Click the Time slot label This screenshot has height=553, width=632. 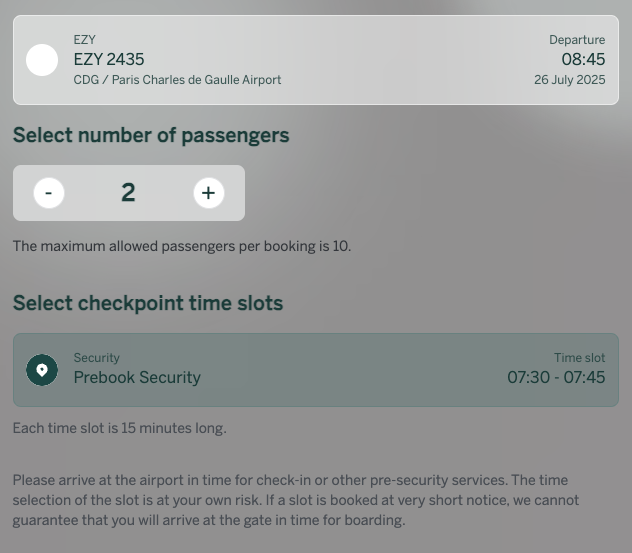(x=580, y=358)
